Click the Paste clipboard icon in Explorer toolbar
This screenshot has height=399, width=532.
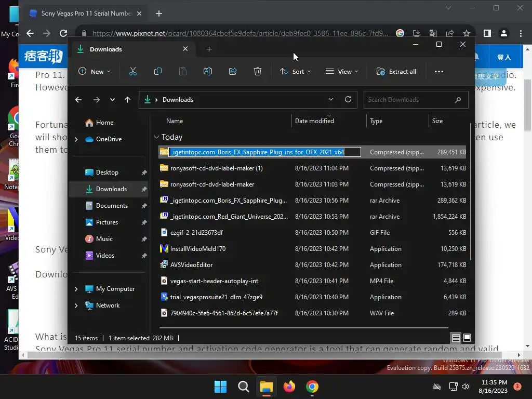[x=182, y=71]
